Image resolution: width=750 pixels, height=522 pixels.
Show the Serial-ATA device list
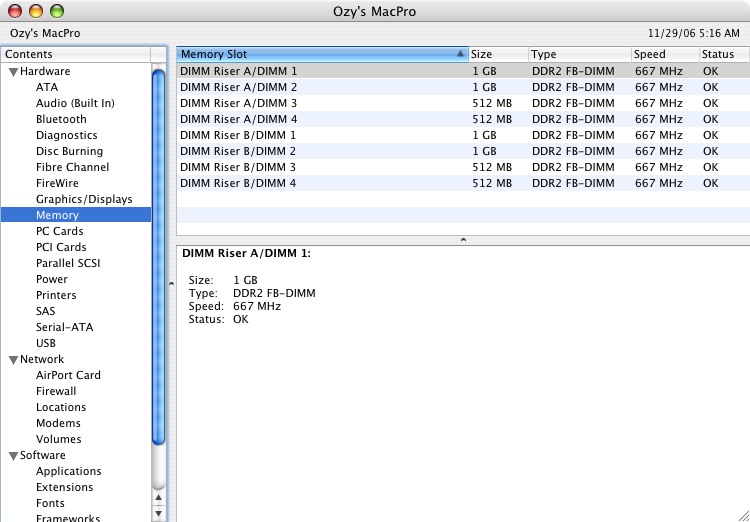[66, 327]
